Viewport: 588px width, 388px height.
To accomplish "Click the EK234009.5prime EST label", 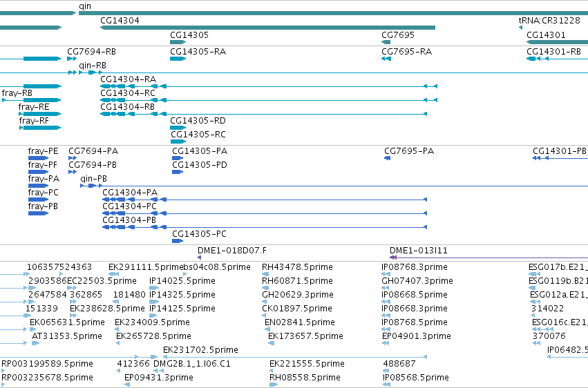I will 152,322.
